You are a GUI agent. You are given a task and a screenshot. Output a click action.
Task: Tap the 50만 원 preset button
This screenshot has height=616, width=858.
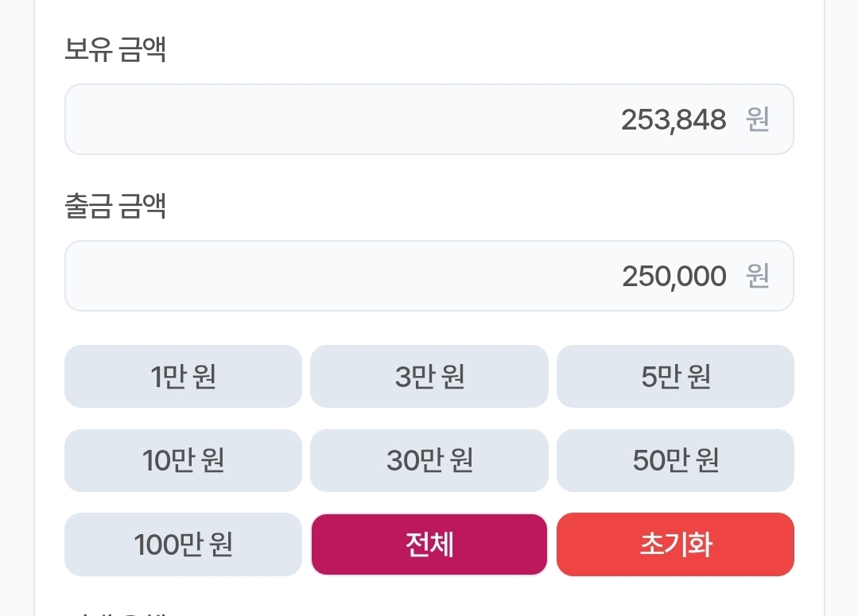coord(675,460)
